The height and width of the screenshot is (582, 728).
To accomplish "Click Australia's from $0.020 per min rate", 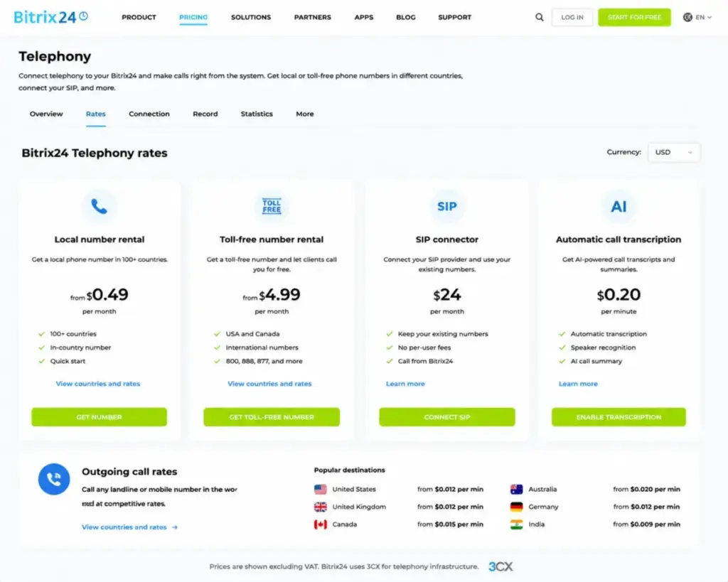I will [646, 489].
